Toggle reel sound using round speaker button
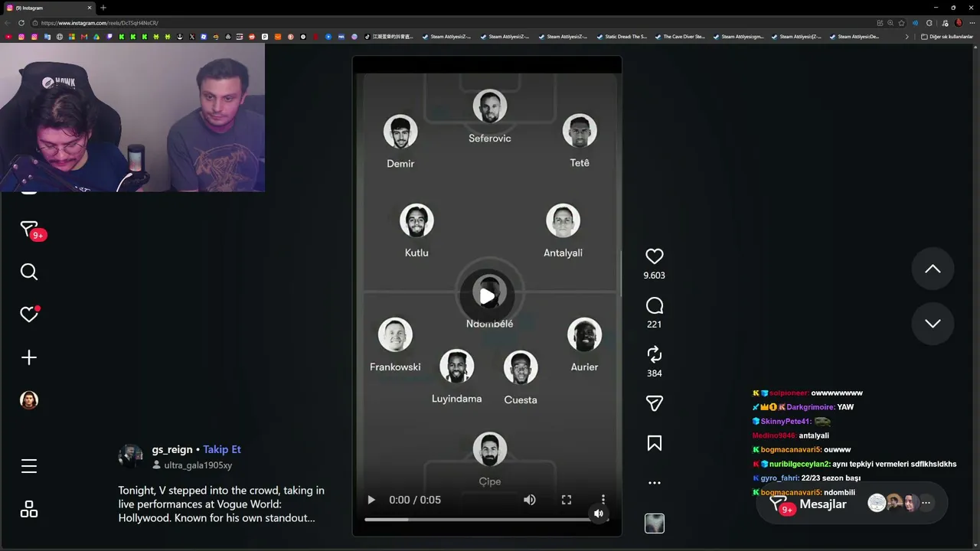 pyautogui.click(x=599, y=514)
